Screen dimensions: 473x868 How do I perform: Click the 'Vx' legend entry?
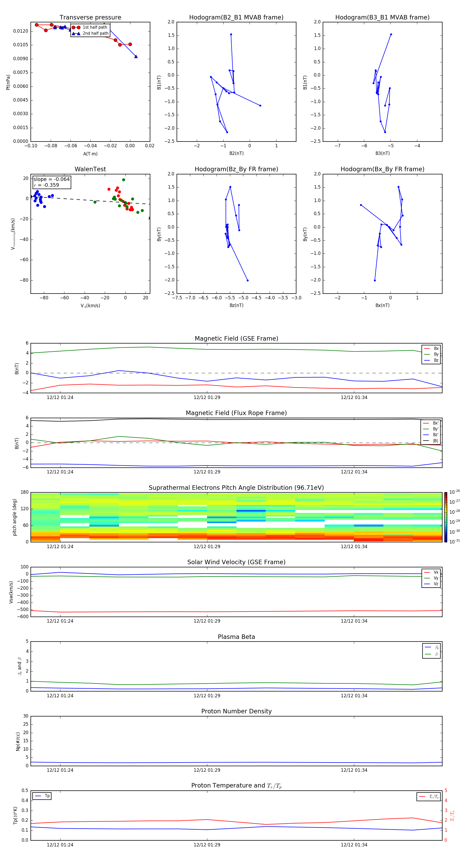coord(431,572)
